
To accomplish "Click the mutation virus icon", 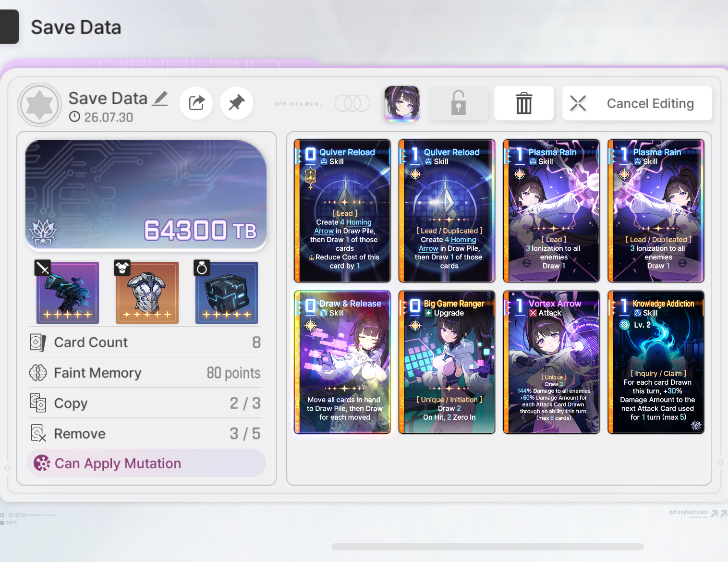I will [x=42, y=463].
